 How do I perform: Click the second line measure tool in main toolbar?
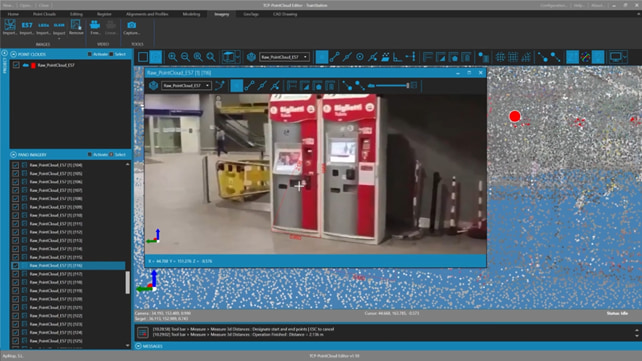pos(347,57)
